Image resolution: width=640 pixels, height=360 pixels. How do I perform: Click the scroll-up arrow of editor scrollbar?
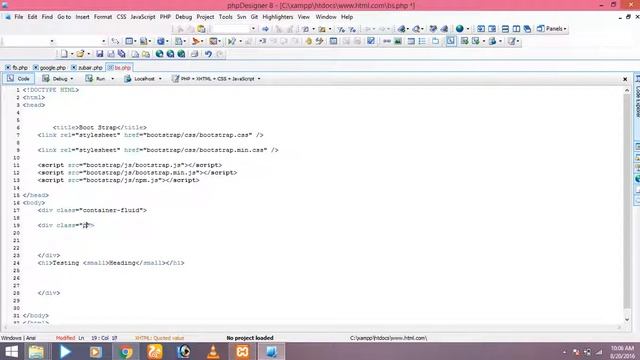tap(627, 90)
